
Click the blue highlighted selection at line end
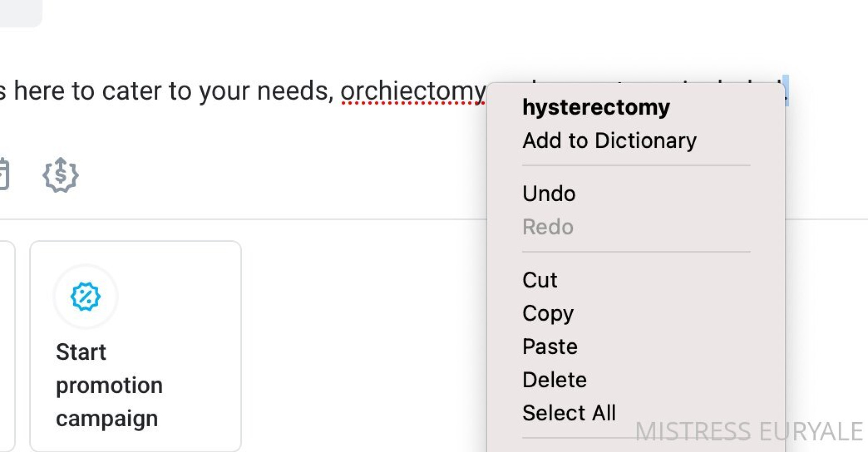point(786,90)
